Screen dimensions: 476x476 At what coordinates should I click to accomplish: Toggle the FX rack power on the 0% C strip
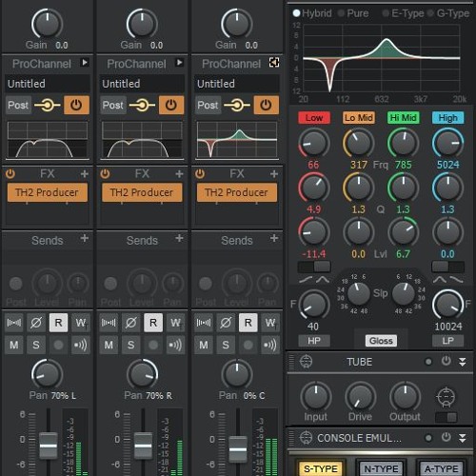click(200, 173)
